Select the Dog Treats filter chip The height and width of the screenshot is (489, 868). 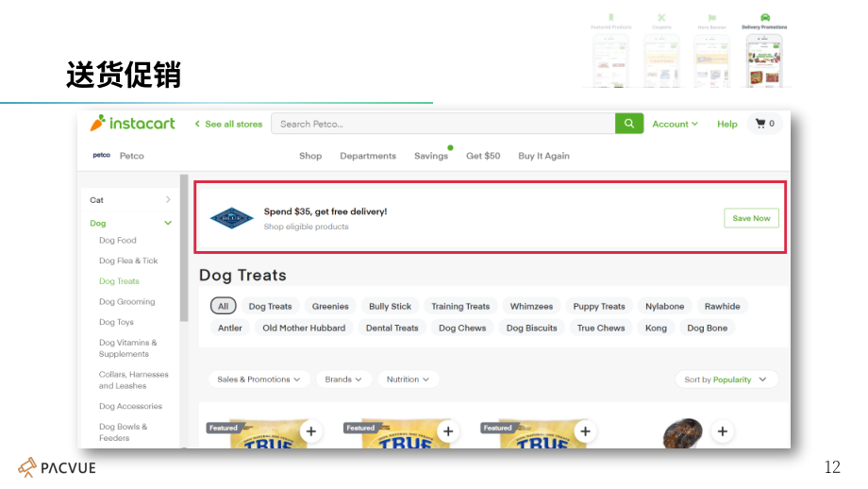[x=270, y=306]
